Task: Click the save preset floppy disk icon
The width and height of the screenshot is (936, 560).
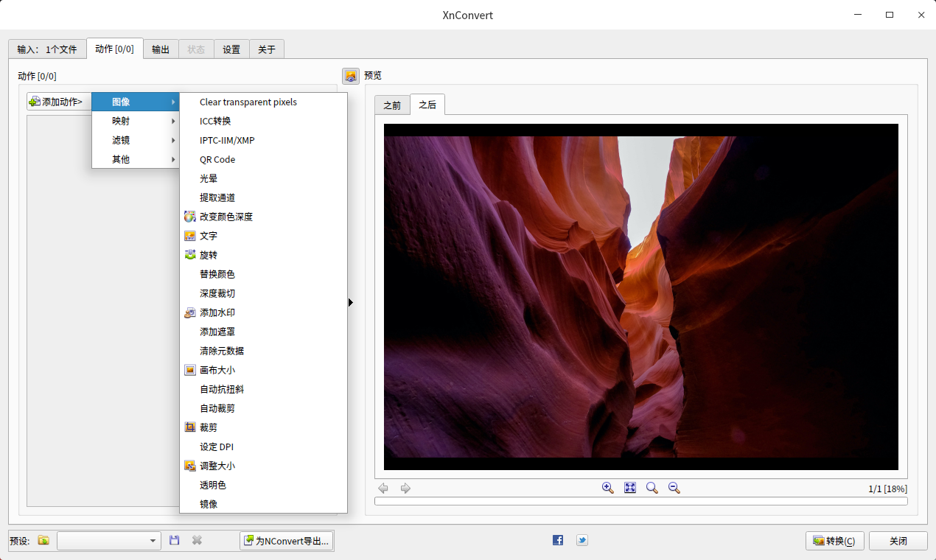Action: pyautogui.click(x=175, y=540)
